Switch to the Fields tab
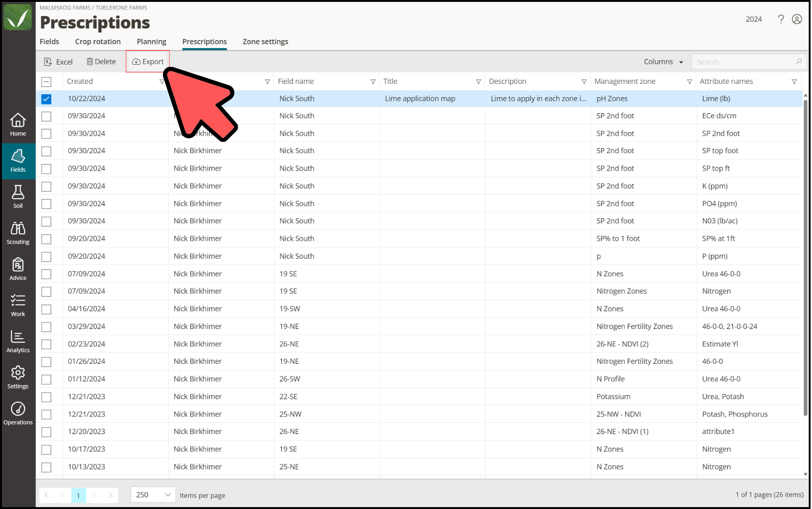This screenshot has width=812, height=509. tap(49, 41)
